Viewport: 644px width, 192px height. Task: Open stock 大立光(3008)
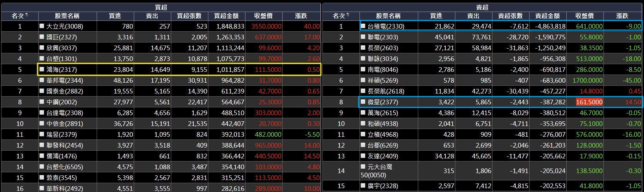[x=65, y=26]
